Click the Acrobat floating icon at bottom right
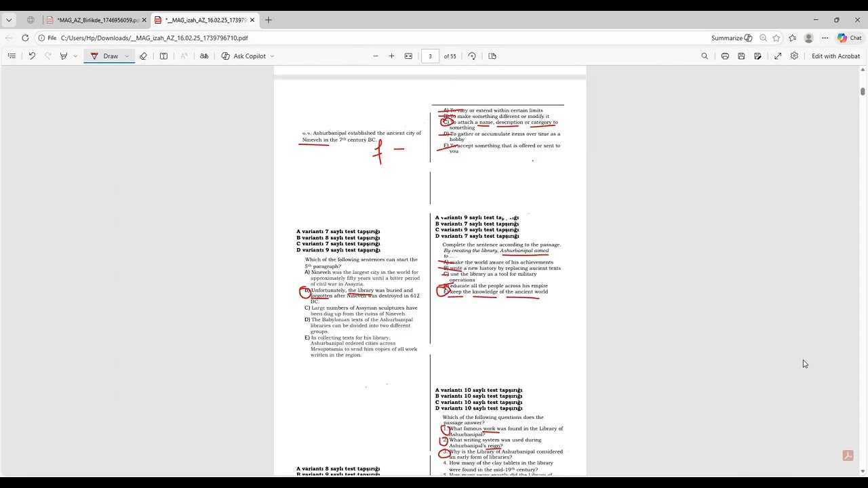 click(848, 455)
